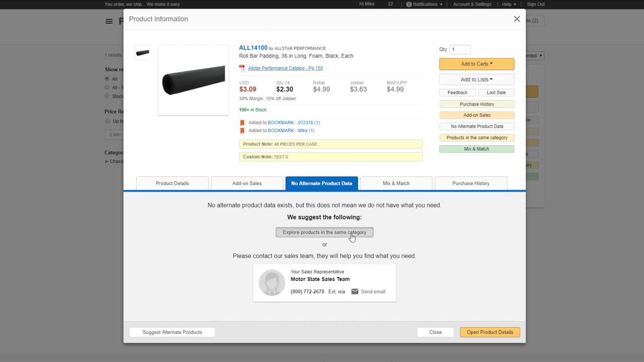This screenshot has height=362, width=644.
Task: Click the bookmark icon for BOOKMARK - 072318
Action: point(242,123)
